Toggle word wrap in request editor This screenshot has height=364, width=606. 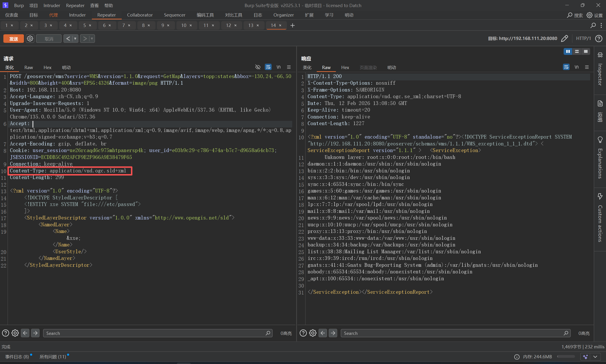click(268, 67)
